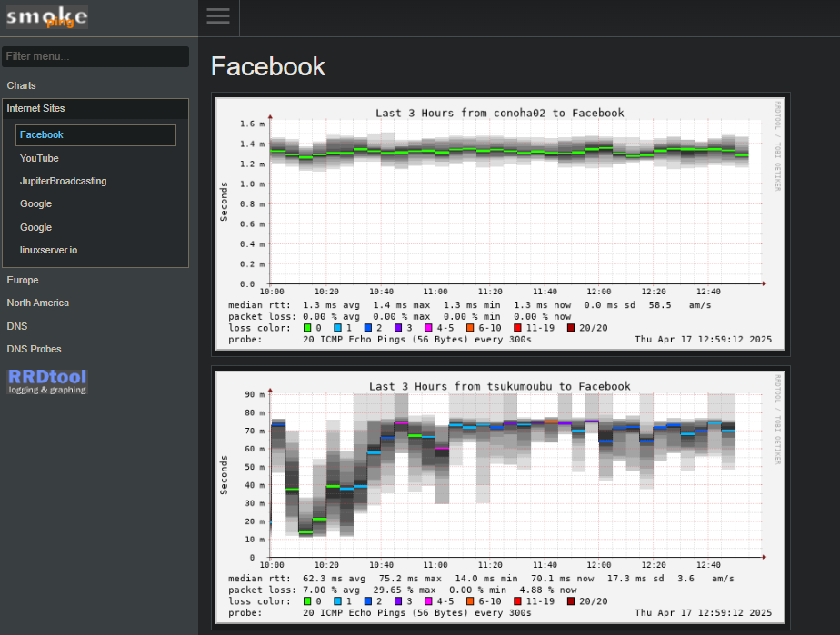Toggle the hamburger sidebar menu button
Viewport: 840px width, 635px height.
click(217, 16)
